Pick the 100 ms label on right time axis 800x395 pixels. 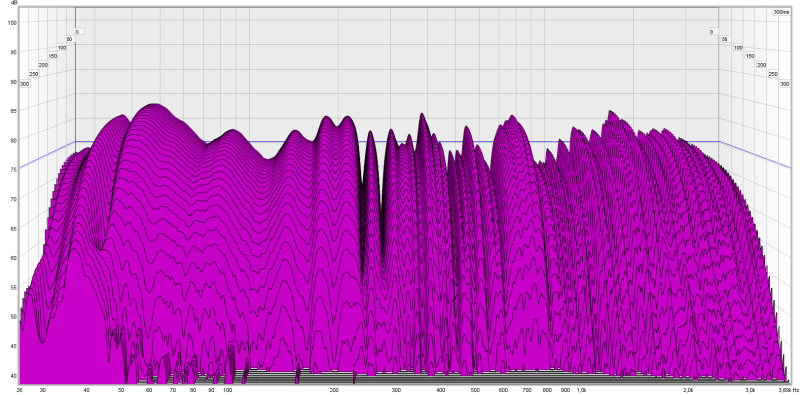click(738, 47)
